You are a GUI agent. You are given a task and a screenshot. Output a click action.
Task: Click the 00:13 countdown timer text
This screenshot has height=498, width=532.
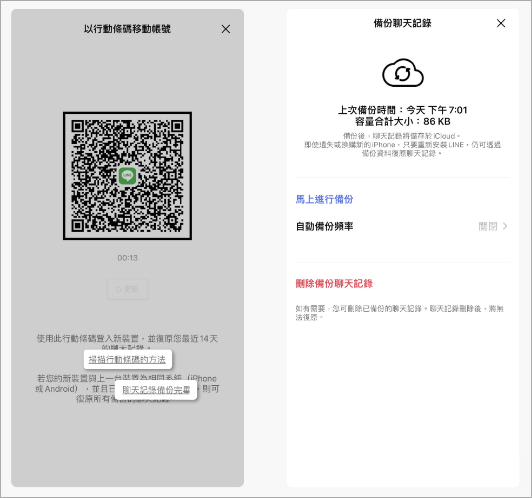tap(128, 258)
